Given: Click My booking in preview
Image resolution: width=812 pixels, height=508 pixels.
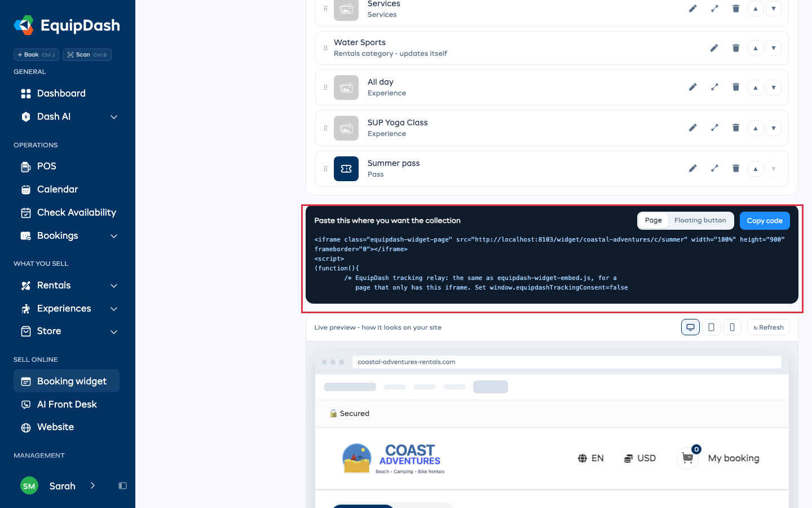Looking at the screenshot, I should pyautogui.click(x=734, y=458).
